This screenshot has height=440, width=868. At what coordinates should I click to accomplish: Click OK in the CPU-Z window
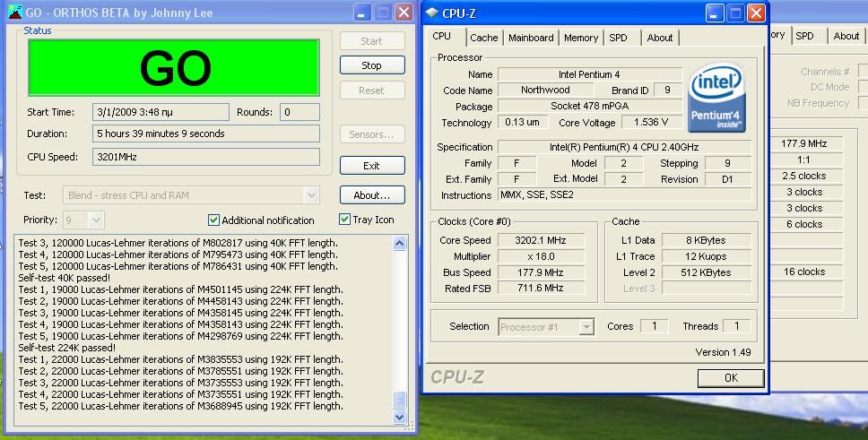[x=730, y=377]
